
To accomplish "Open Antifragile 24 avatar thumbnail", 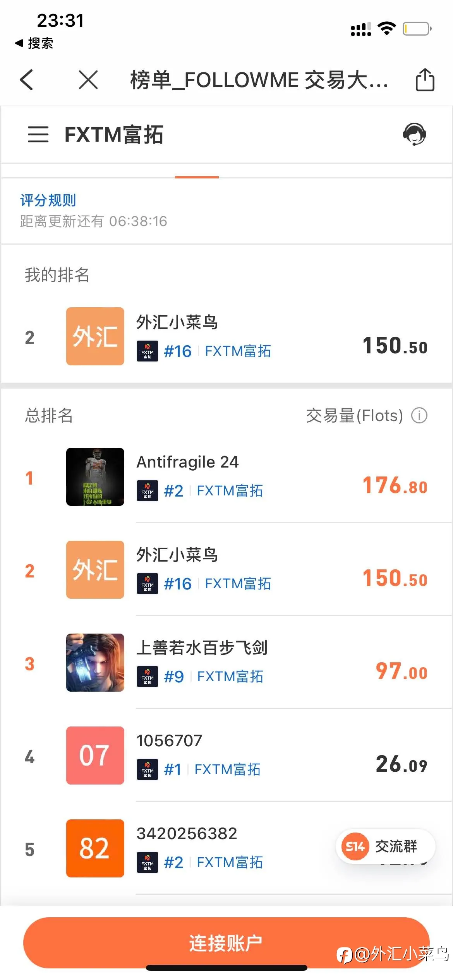I will pyautogui.click(x=95, y=477).
